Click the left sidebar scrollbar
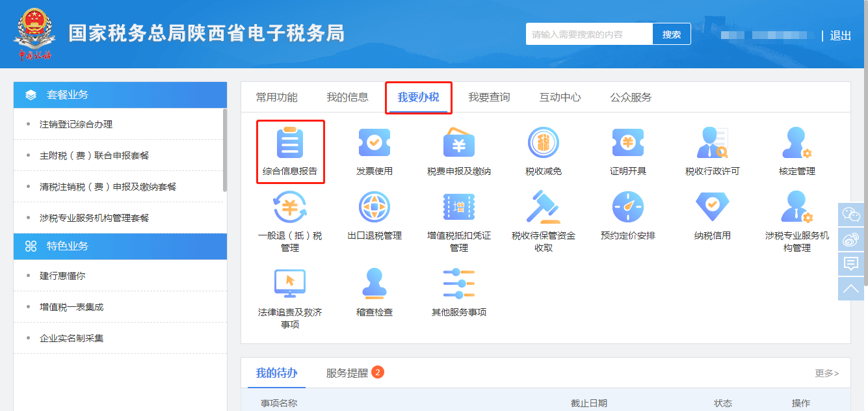Viewport: 868px width, 411px height. 225,150
